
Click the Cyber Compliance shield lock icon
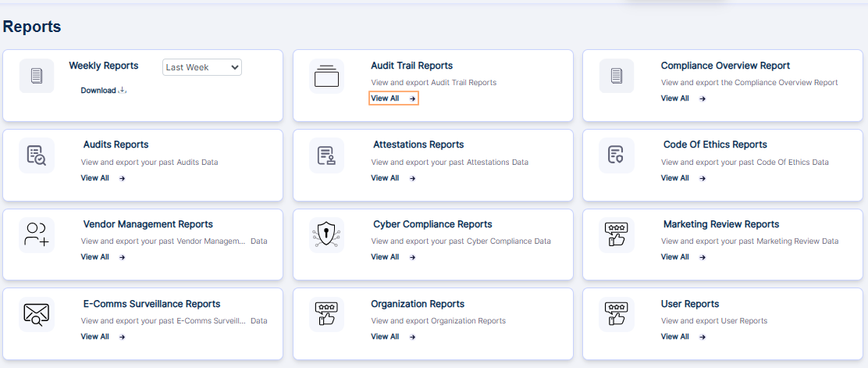pyautogui.click(x=326, y=235)
